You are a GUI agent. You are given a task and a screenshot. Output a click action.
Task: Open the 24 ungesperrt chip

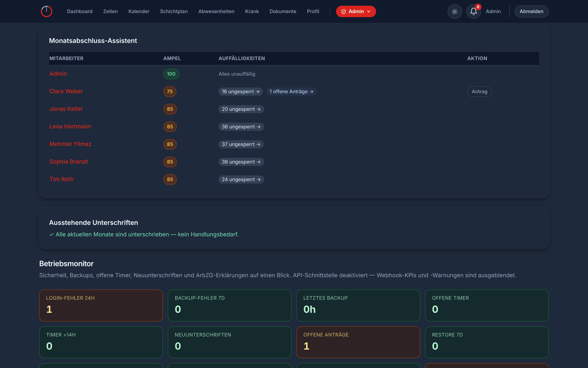point(241,179)
